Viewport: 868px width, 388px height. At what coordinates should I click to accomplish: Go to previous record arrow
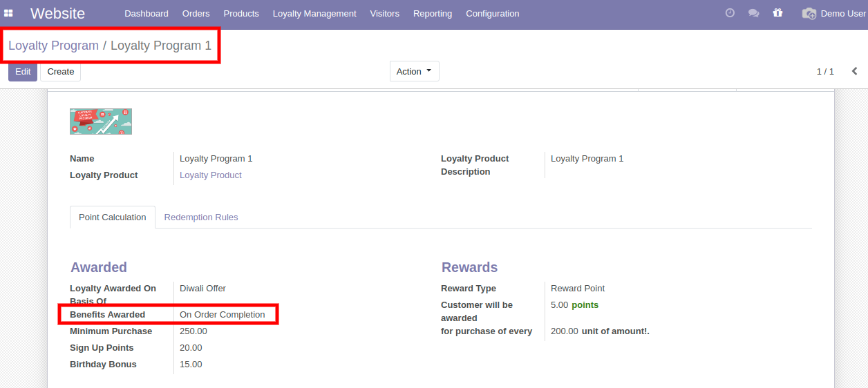[x=854, y=71]
